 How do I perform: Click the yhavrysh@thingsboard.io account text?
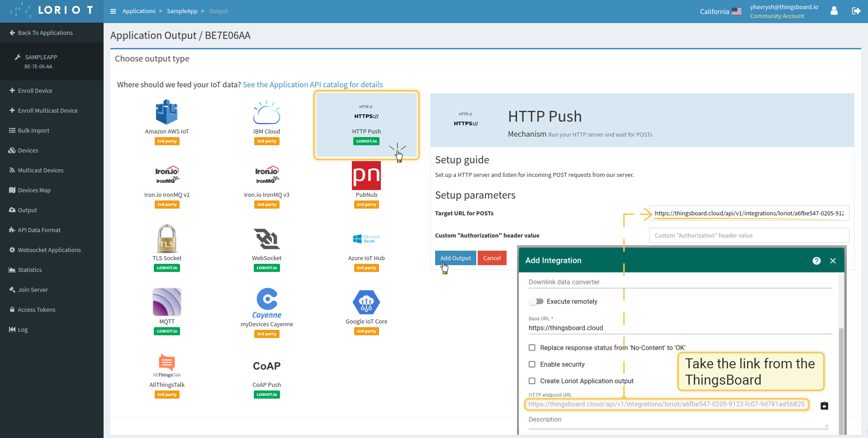coord(784,7)
